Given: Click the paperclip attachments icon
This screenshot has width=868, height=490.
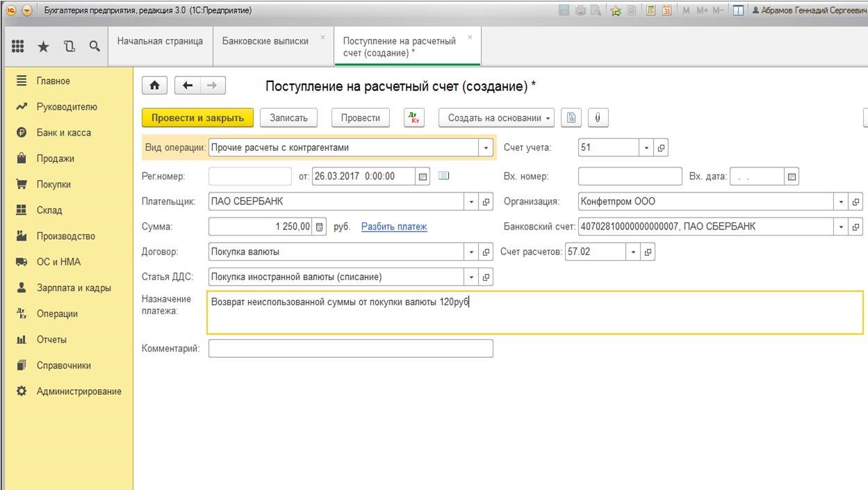Looking at the screenshot, I should [x=598, y=118].
